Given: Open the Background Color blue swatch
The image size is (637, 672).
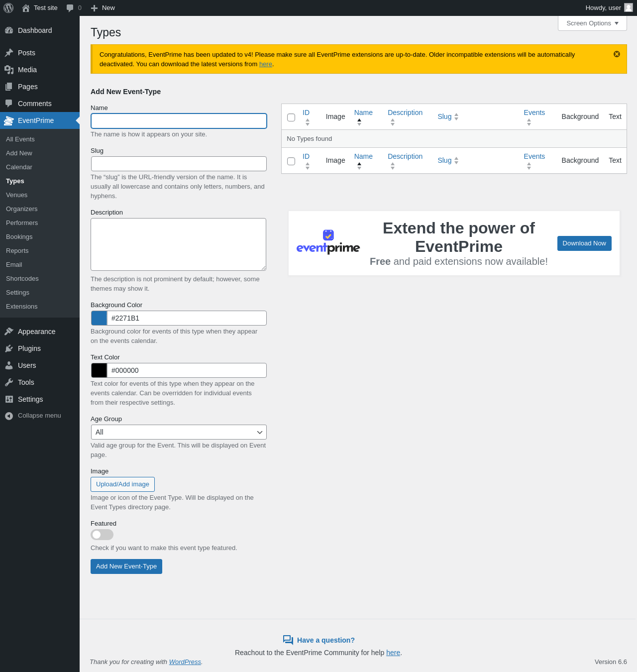Looking at the screenshot, I should click(99, 318).
